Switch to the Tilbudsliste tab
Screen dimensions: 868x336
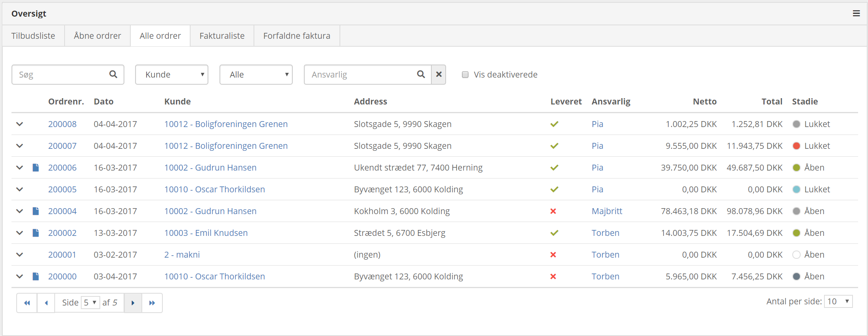click(x=33, y=36)
